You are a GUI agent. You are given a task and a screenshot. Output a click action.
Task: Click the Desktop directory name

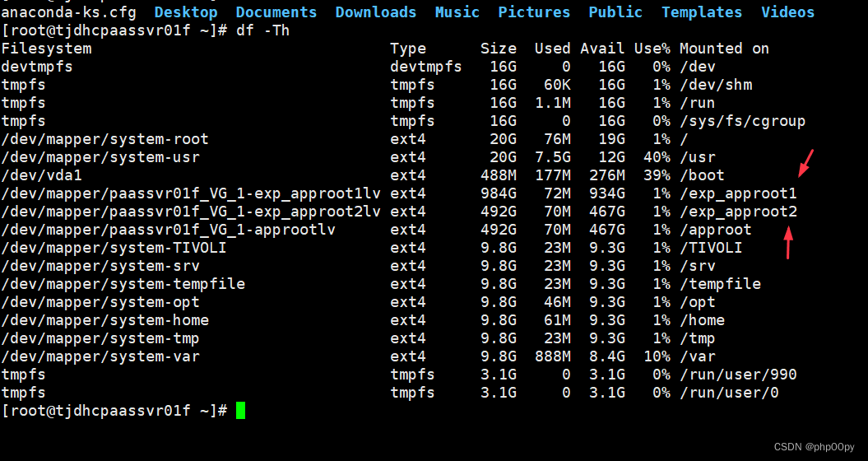tap(185, 12)
